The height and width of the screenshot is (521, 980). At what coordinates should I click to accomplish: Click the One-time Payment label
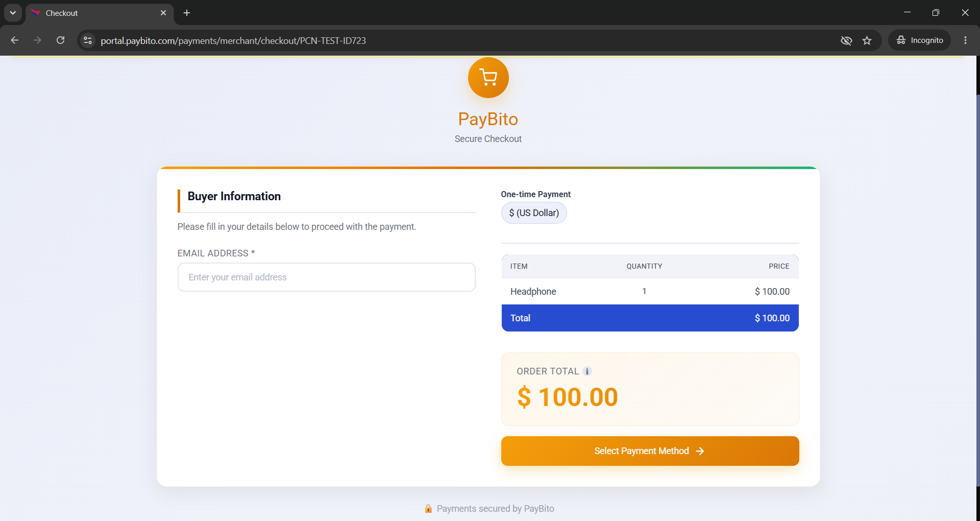(x=535, y=194)
